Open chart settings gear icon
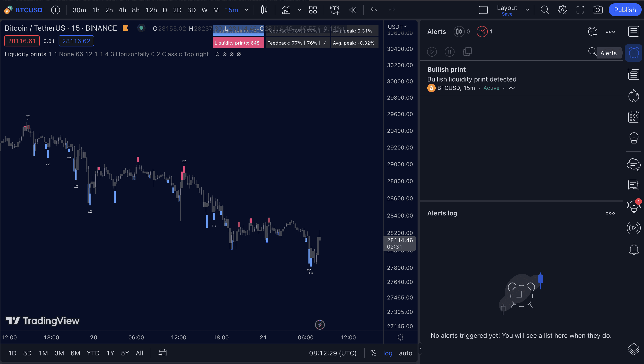This screenshot has width=644, height=364. 562,10
